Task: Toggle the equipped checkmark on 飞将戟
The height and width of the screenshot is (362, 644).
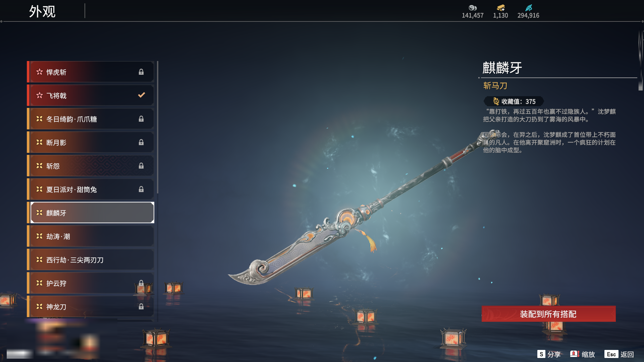Action: [x=142, y=95]
